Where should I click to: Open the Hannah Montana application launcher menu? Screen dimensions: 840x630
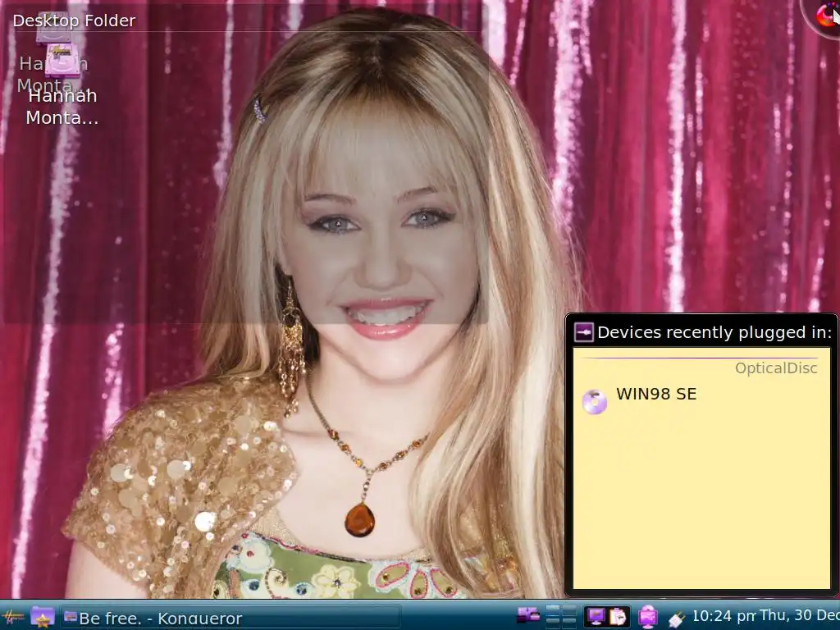pyautogui.click(x=11, y=617)
